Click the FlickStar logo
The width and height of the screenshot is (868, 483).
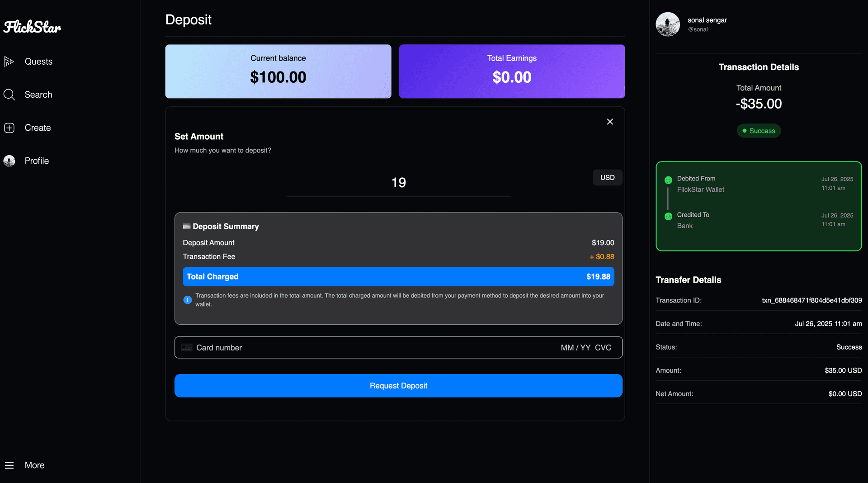pyautogui.click(x=32, y=27)
